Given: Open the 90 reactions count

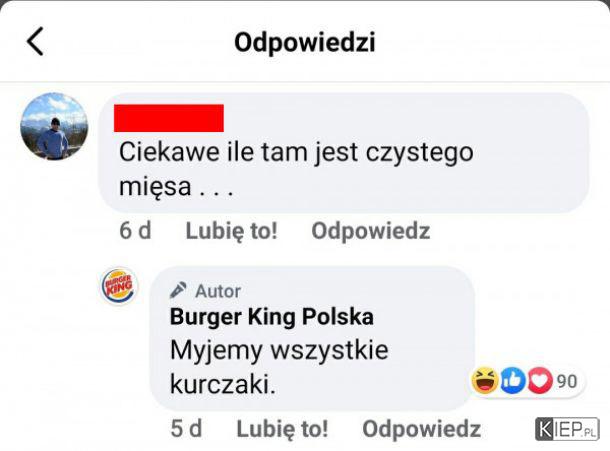Looking at the screenshot, I should [x=567, y=381].
